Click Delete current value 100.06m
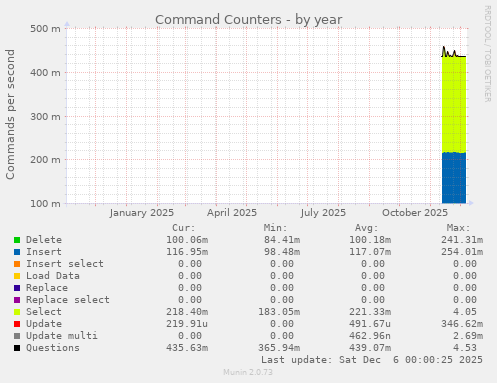 click(x=187, y=240)
